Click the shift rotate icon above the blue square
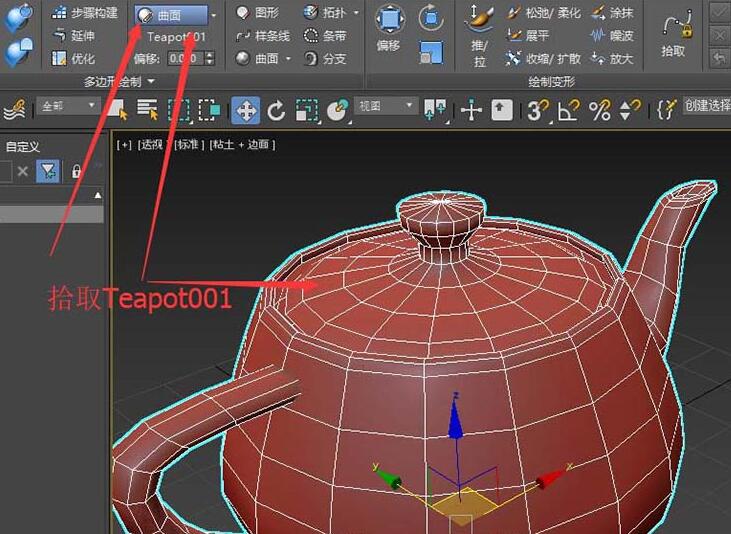The image size is (731, 534). (x=431, y=17)
